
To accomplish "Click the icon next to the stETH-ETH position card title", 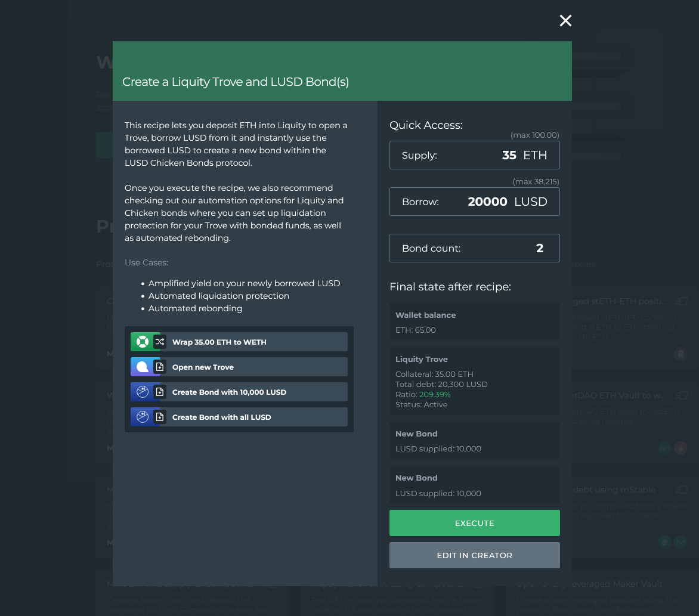I will [682, 301].
